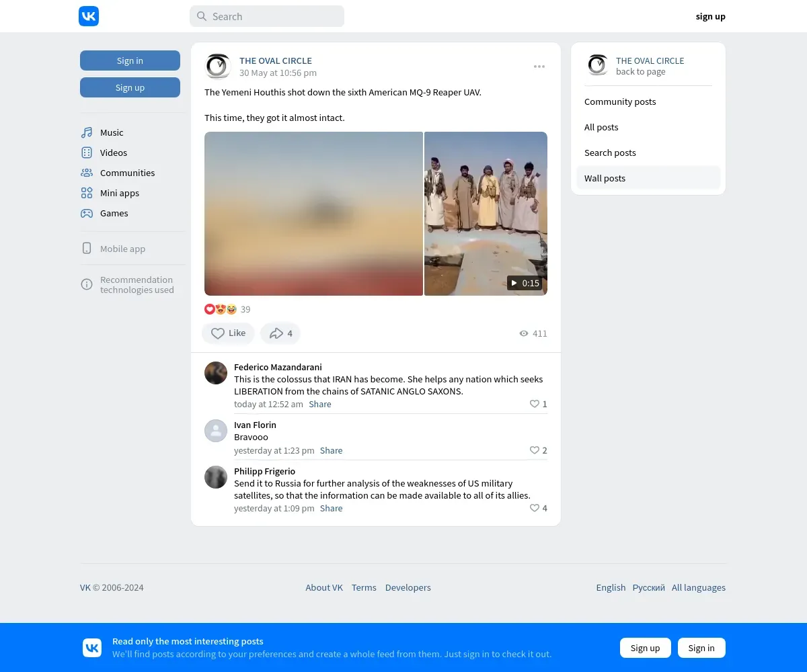This screenshot has height=672, width=807.
Task: Open Developers footer link
Action: (x=408, y=587)
